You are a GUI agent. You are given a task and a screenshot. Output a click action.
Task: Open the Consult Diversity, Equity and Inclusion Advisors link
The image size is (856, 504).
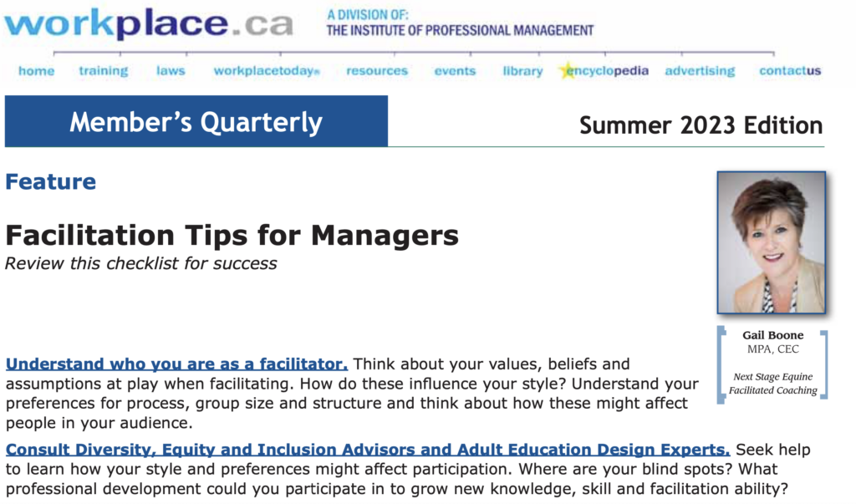point(368,449)
